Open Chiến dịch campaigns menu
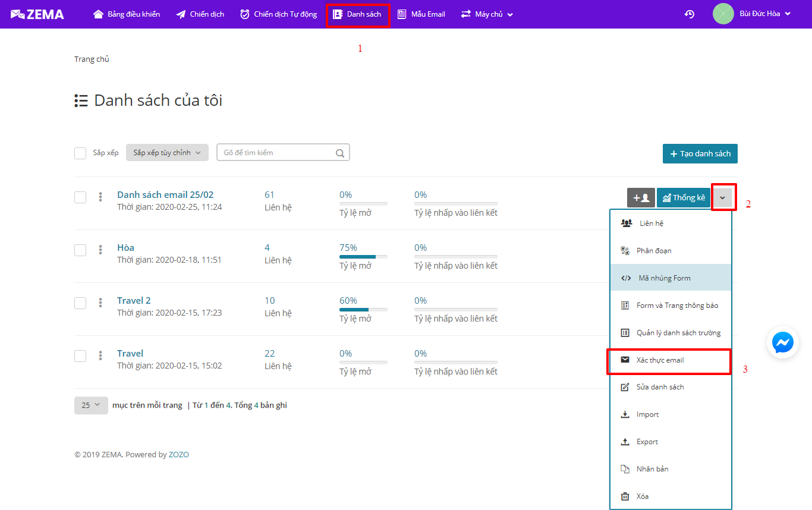This screenshot has height=510, width=812. pyautogui.click(x=200, y=14)
